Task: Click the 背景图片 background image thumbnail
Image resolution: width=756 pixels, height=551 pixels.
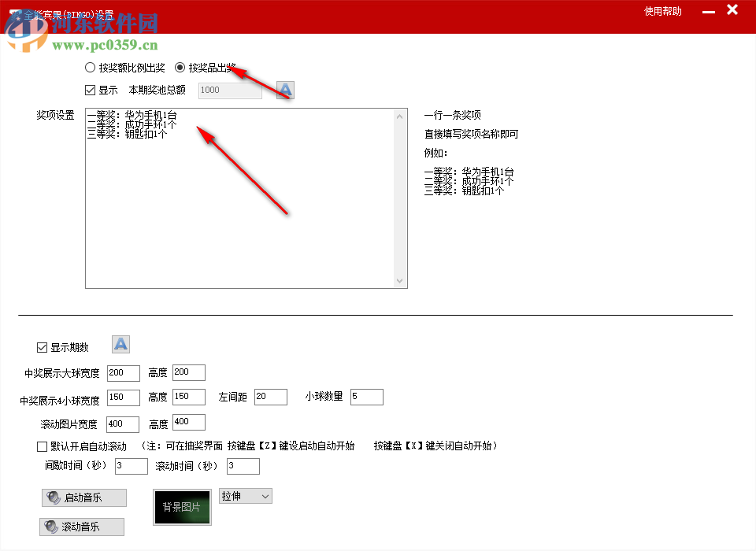Action: click(182, 508)
